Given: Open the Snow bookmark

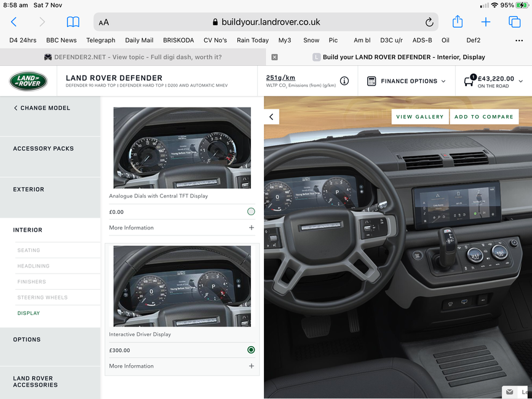Looking at the screenshot, I should point(311,41).
